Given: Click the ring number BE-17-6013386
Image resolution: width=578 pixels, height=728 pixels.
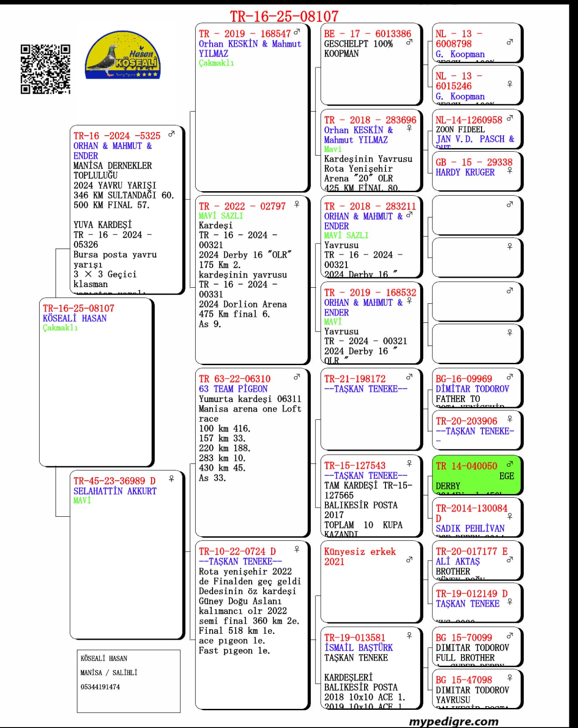Looking at the screenshot, I should (x=367, y=34).
